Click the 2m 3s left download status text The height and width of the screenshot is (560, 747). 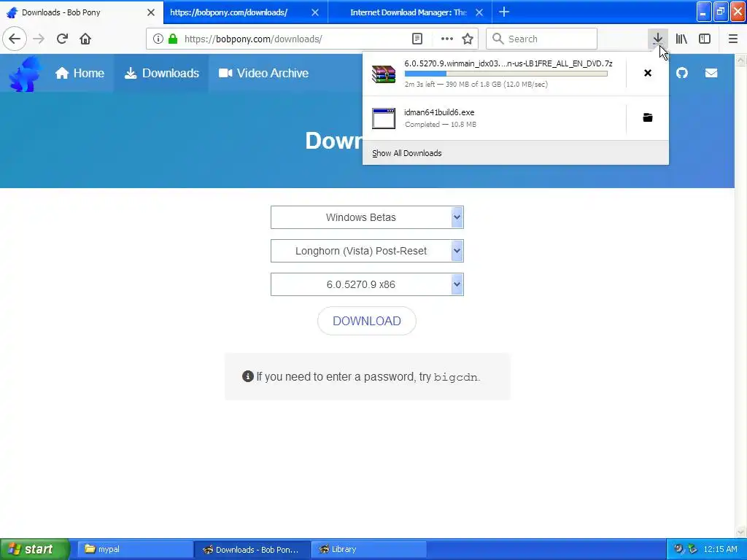(476, 85)
